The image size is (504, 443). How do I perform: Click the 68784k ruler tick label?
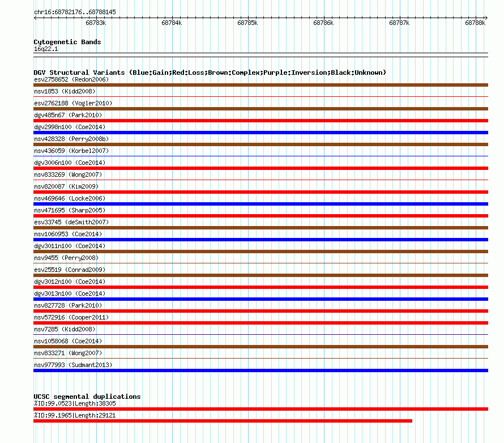tap(172, 23)
